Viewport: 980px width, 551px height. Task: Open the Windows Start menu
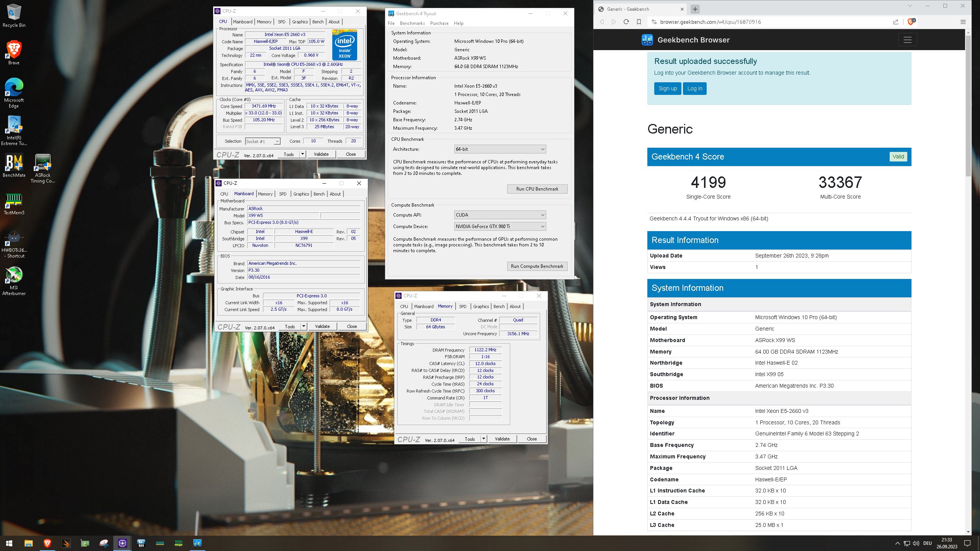[9, 543]
